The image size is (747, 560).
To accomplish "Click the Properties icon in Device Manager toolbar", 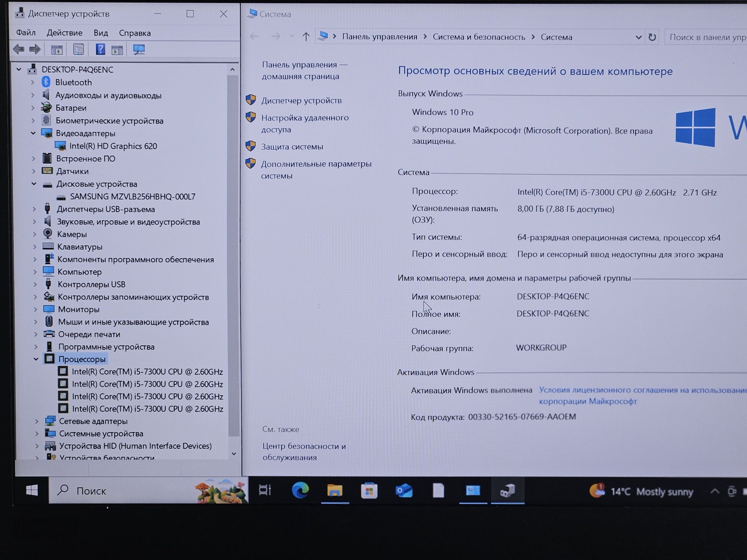I will pos(78,49).
